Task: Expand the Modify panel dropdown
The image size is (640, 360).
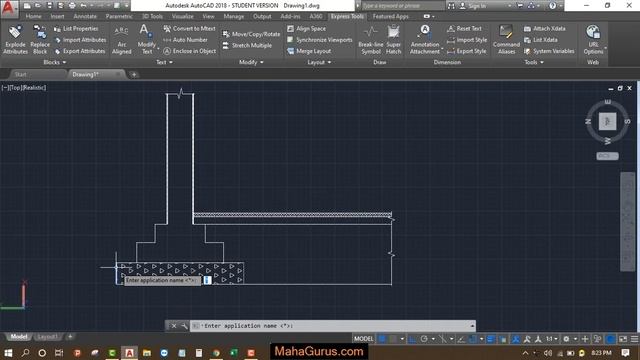Action: pos(251,62)
